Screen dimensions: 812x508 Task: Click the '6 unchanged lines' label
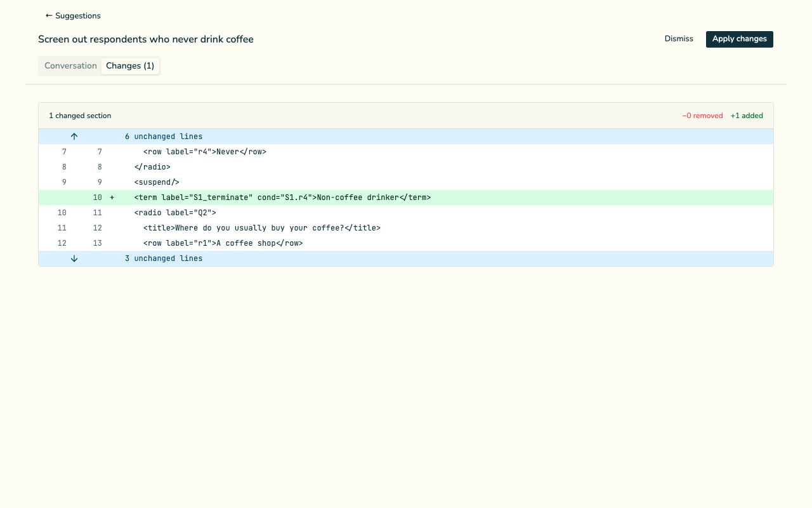click(x=164, y=137)
